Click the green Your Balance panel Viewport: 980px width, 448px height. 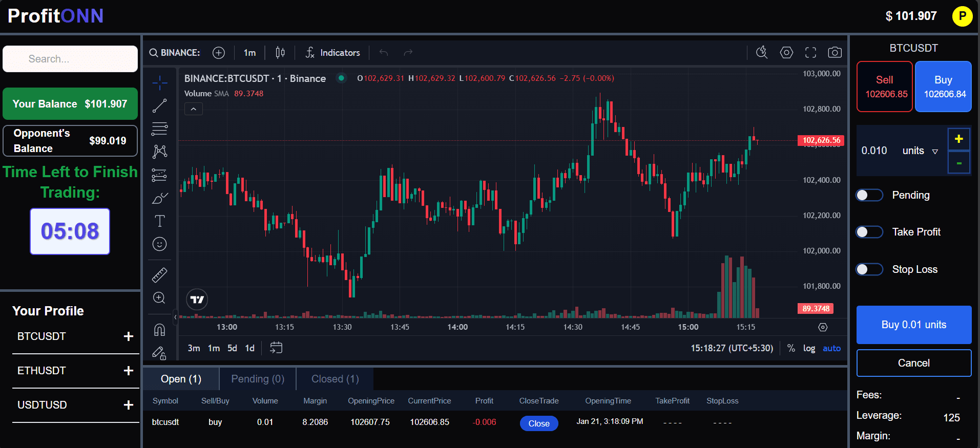[x=70, y=104]
